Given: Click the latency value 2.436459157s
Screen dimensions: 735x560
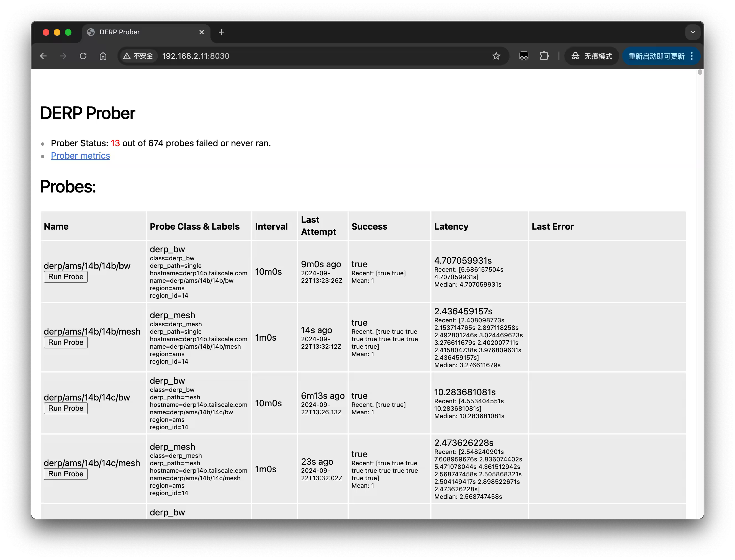Looking at the screenshot, I should pos(463,311).
